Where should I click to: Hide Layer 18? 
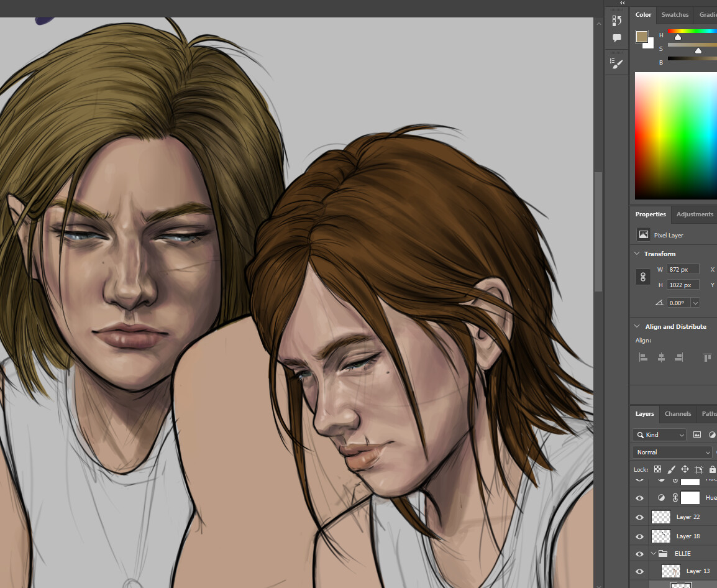coord(640,536)
